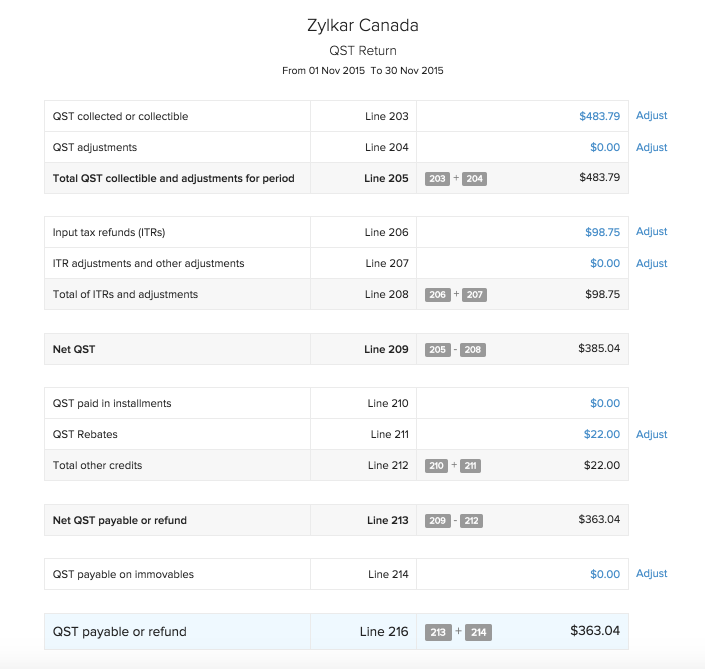The width and height of the screenshot is (705, 669).
Task: Open the $0.00 QST adjustments amount
Action: [x=604, y=147]
